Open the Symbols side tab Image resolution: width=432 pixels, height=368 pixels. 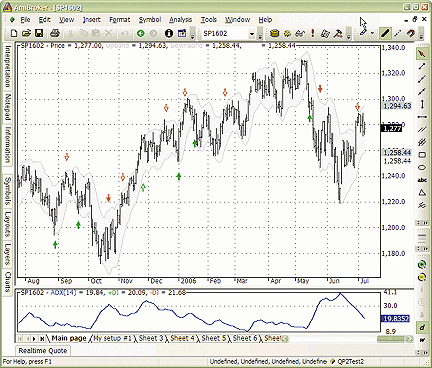coord(8,190)
